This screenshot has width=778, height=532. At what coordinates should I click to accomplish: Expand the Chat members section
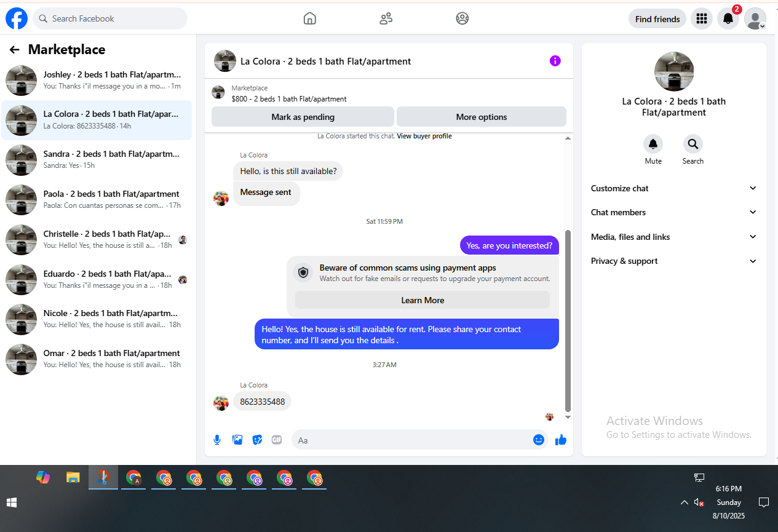674,212
